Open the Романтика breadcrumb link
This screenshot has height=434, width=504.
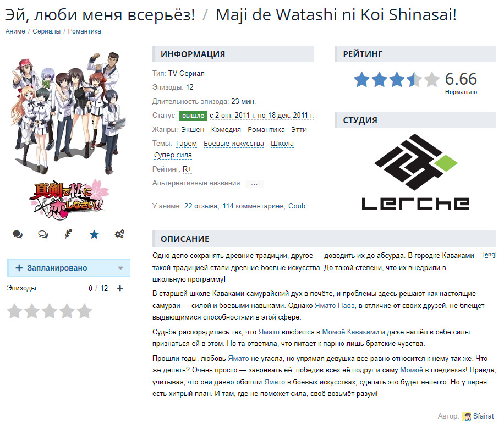85,31
